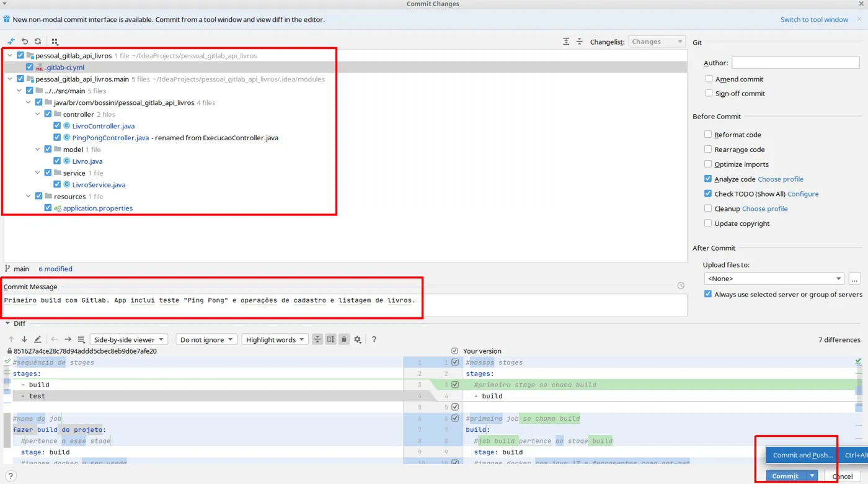Click into the commit message text area
Image resolution: width=868 pixels, height=484 pixels.
pyautogui.click(x=345, y=305)
